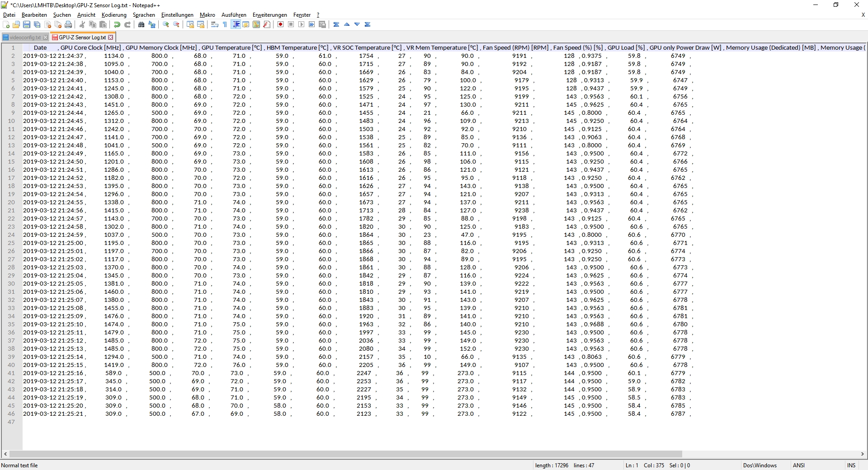Close the GPU-Z Sensor Log.txt tab
This screenshot has width=868, height=470.
110,38
